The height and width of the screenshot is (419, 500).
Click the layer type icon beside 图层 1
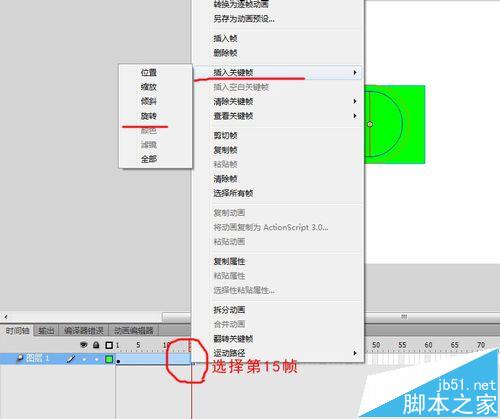[x=20, y=358]
